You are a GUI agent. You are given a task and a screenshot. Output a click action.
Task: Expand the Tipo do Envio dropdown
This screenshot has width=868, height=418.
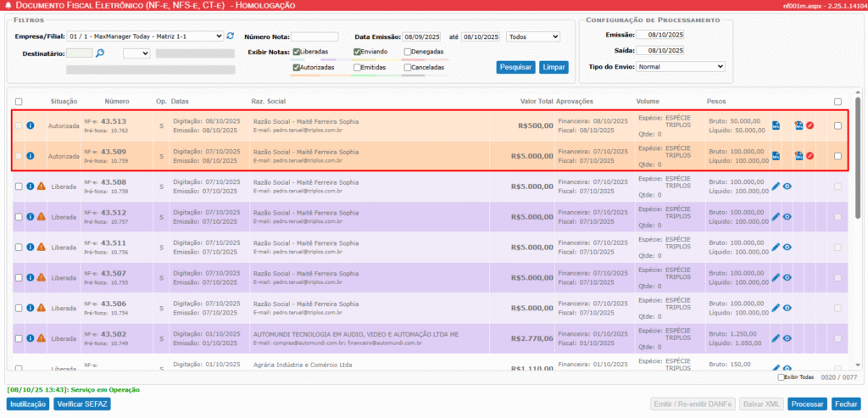[x=681, y=66]
